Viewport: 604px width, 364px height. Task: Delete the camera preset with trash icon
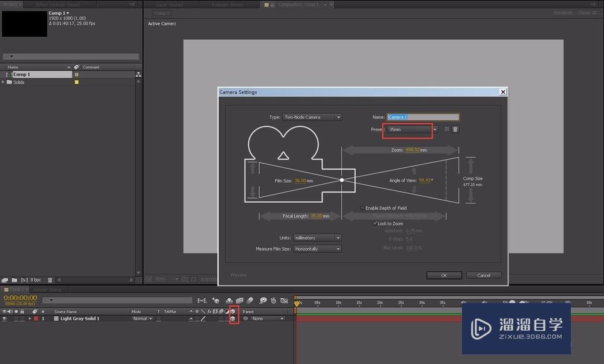click(x=455, y=129)
